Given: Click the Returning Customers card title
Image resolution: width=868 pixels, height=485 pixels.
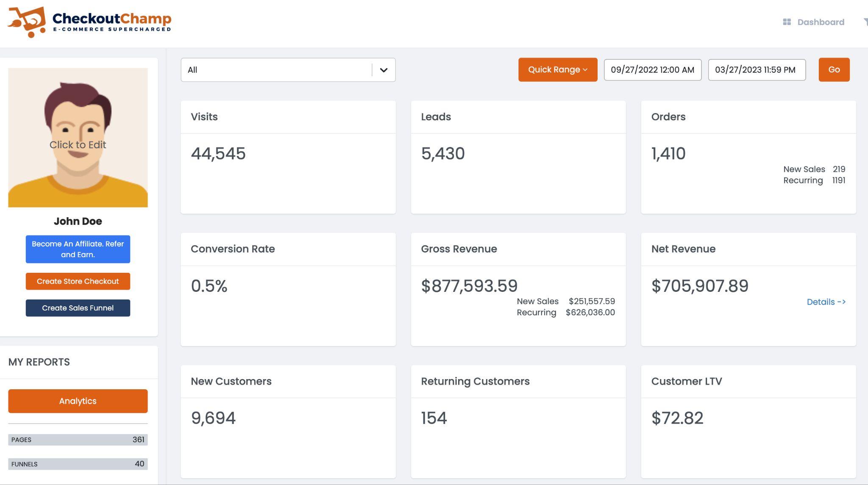Looking at the screenshot, I should (475, 381).
